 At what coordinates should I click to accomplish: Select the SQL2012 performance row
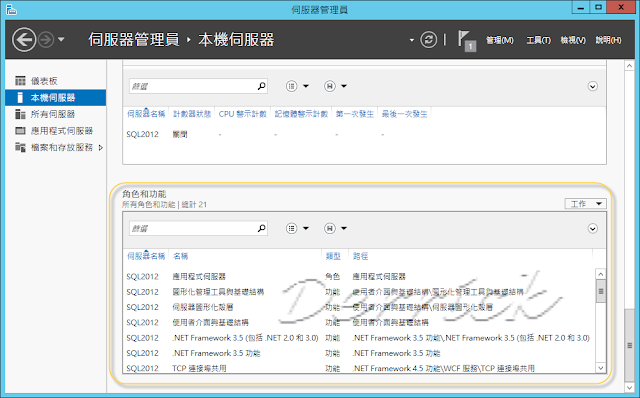coord(364,134)
